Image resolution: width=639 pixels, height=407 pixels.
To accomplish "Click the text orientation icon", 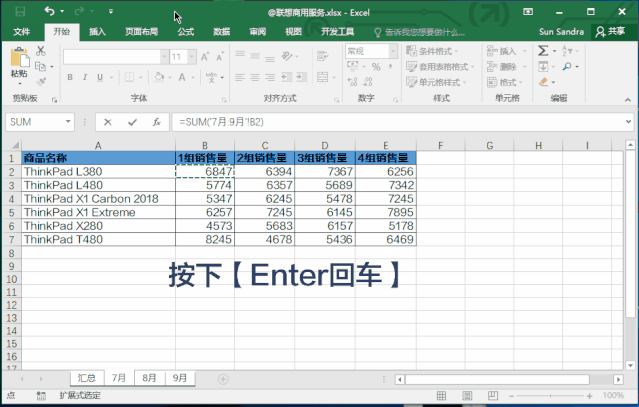I will coord(287,56).
